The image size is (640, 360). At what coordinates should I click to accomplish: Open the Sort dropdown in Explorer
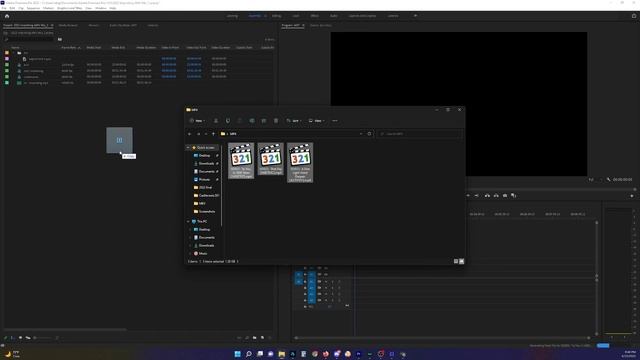coord(294,121)
